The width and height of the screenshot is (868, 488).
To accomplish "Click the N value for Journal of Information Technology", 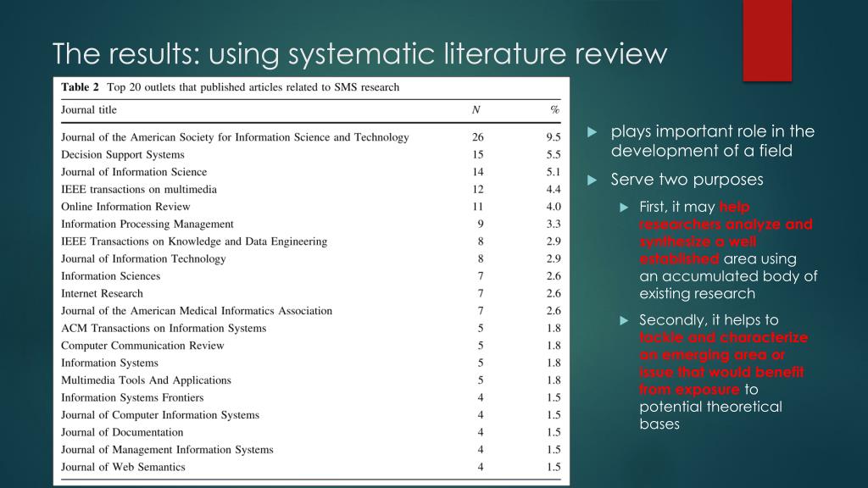I will pyautogui.click(x=481, y=258).
